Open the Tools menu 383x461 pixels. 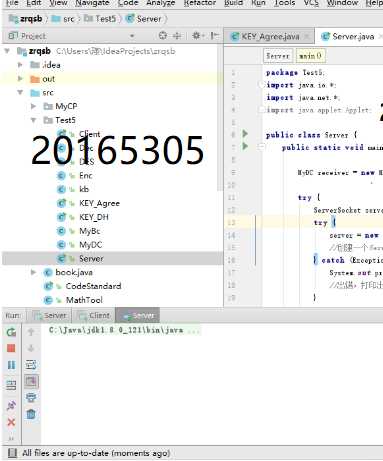point(284,3)
